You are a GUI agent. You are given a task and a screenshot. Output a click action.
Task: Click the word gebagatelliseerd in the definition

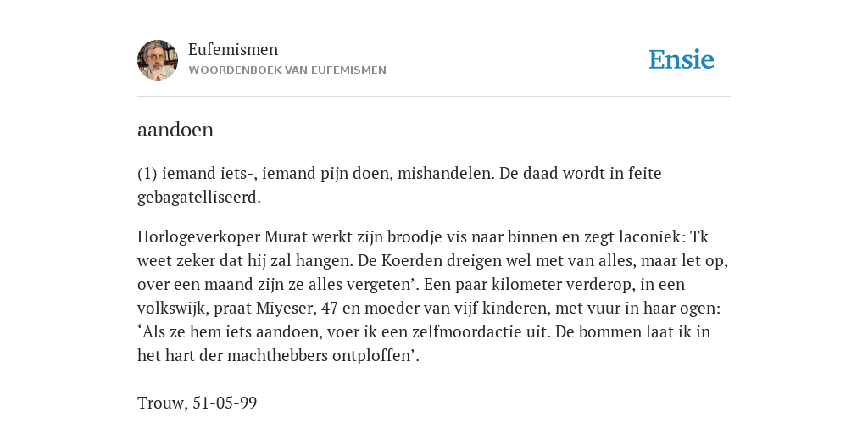coord(198,198)
